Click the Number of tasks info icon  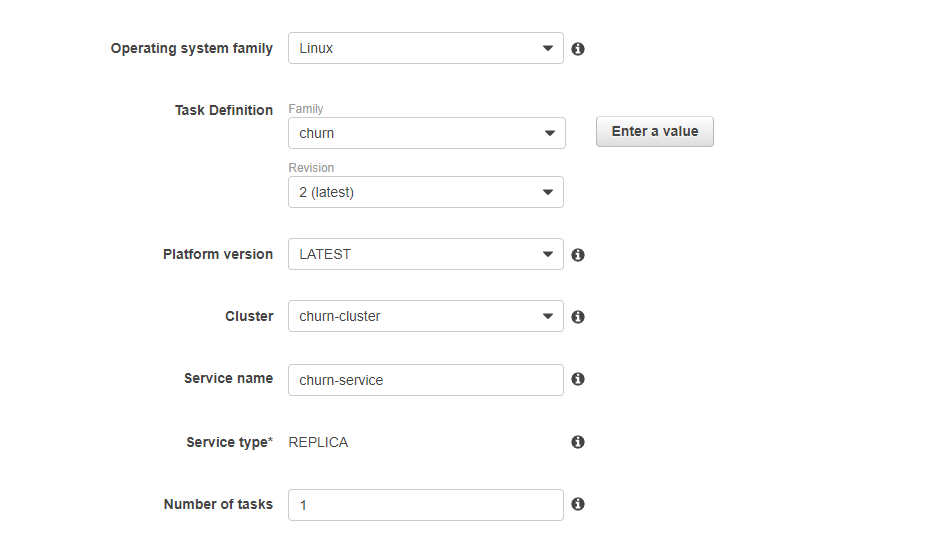[x=578, y=504]
